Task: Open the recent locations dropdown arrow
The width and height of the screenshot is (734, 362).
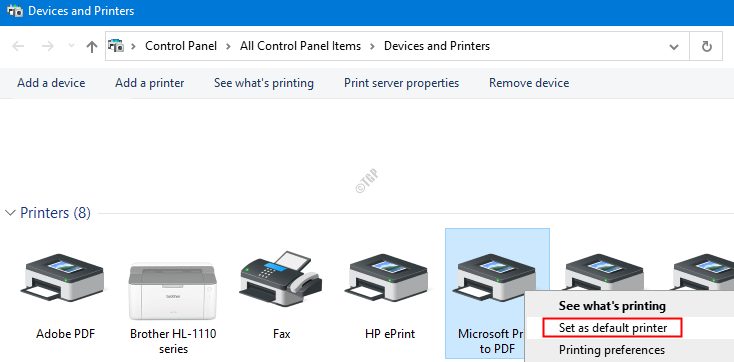Action: pyautogui.click(x=71, y=46)
